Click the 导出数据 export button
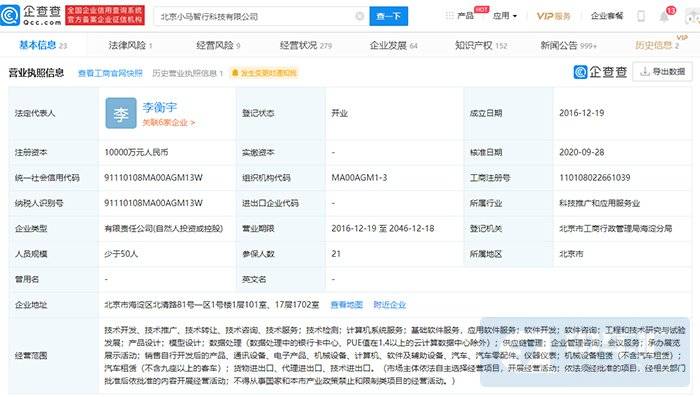The width and height of the screenshot is (700, 397). [662, 71]
